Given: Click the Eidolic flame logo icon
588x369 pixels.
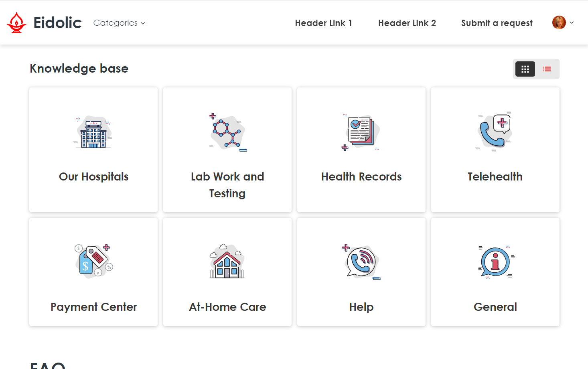Looking at the screenshot, I should coord(16,23).
